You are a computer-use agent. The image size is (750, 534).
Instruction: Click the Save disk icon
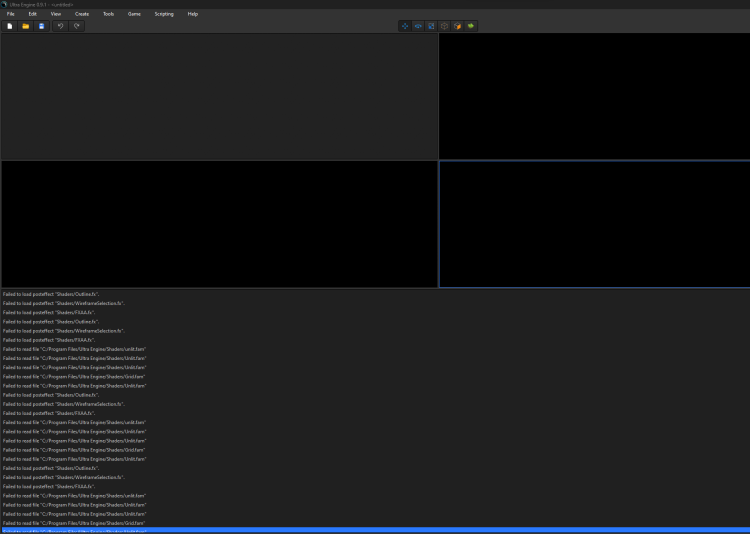pos(41,26)
